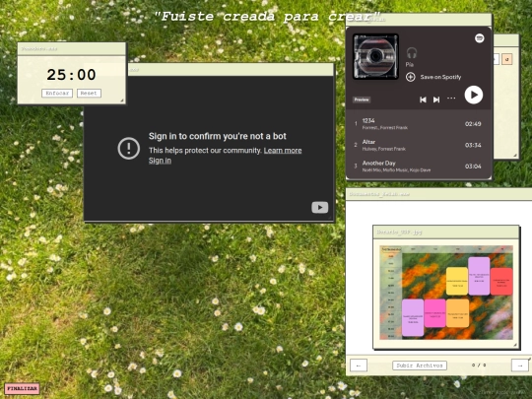Image resolution: width=532 pixels, height=399 pixels.
Task: Go to the previous Spotify track
Action: pos(423,100)
